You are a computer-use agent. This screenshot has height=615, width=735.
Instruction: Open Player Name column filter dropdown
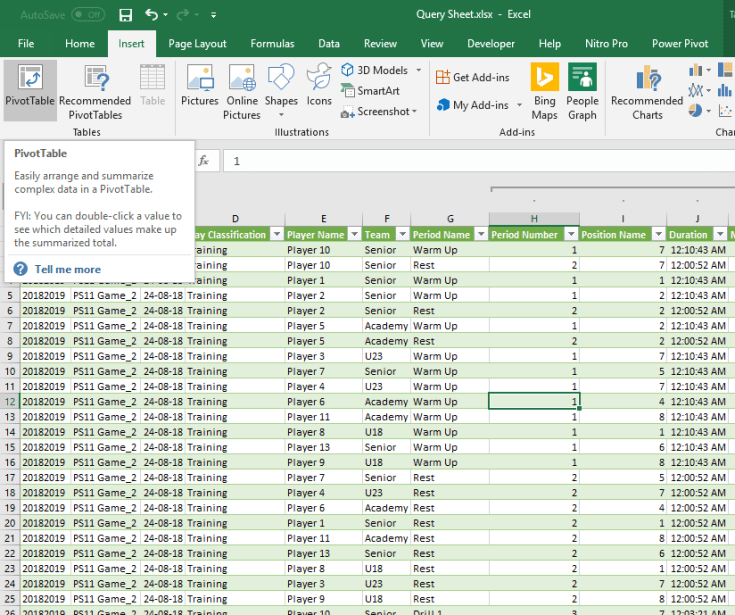coord(353,235)
